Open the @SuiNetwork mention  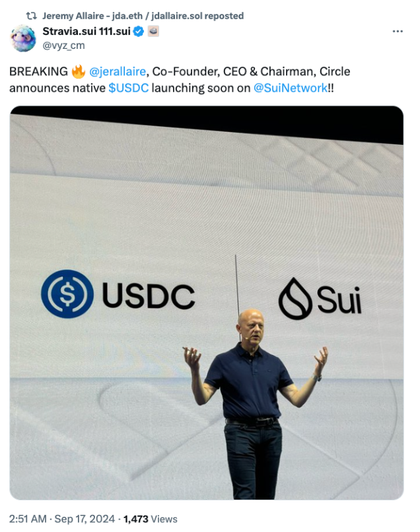tap(291, 88)
